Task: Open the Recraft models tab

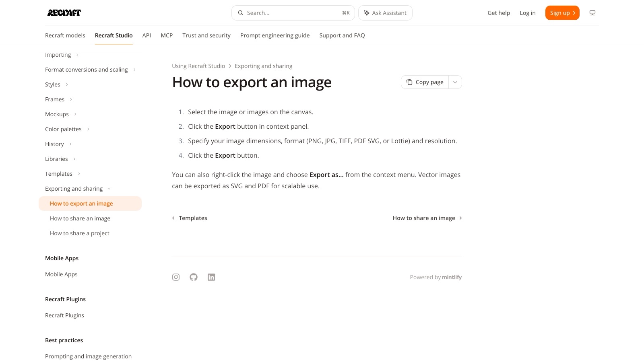Action: coord(65,35)
